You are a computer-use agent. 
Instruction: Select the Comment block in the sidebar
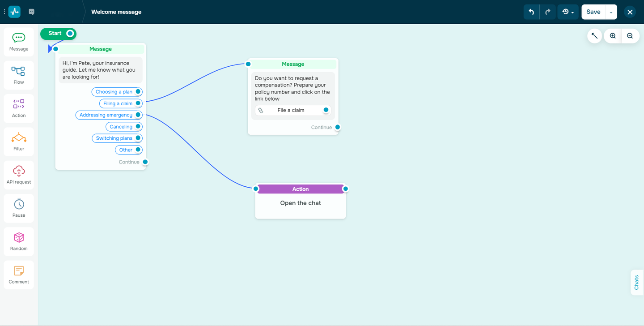(19, 275)
